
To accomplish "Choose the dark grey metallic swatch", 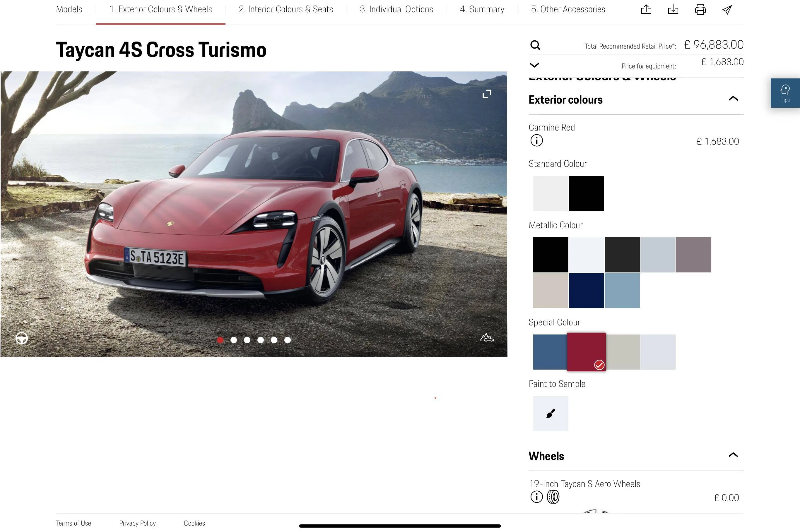I will click(x=622, y=255).
